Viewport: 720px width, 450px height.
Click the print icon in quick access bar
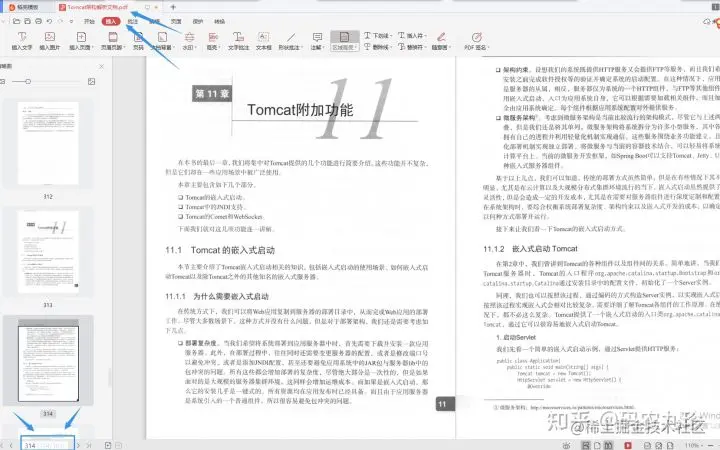tap(39, 21)
